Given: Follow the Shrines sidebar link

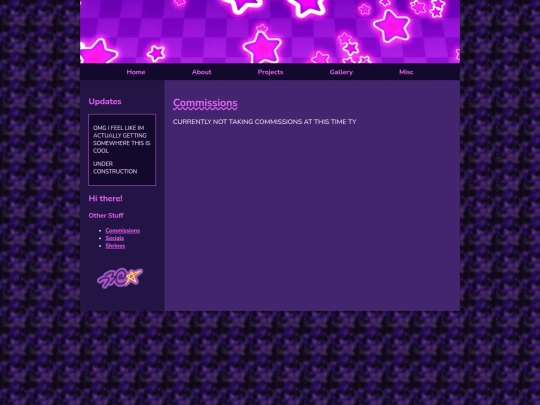Looking at the screenshot, I should pyautogui.click(x=115, y=246).
